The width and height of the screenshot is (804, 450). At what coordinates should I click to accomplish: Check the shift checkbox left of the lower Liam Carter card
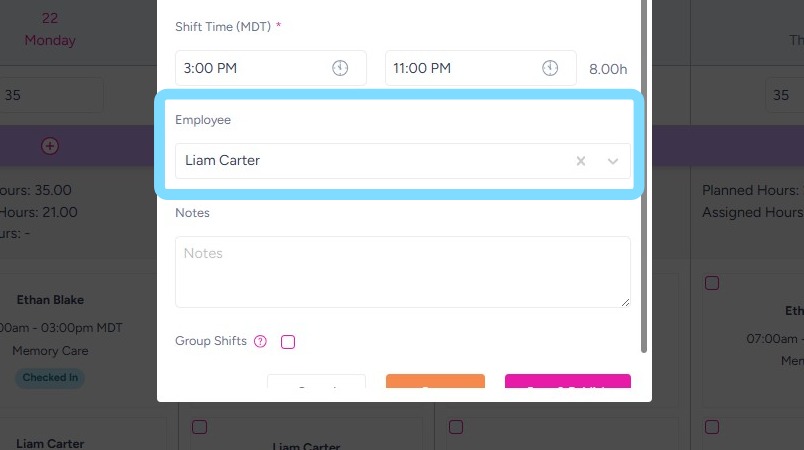[x=199, y=427]
